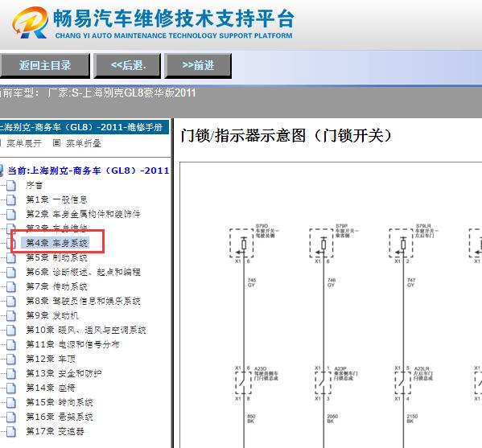Screen dimensions: 482x448
Task: Click the S79D driver window switch symbol
Action: [241, 244]
